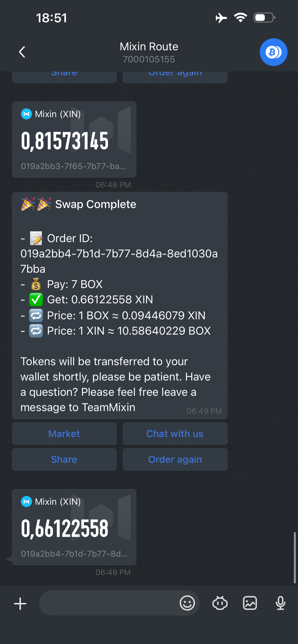Tap the bot robot icon
Image resolution: width=298 pixels, height=644 pixels.
coord(220,603)
